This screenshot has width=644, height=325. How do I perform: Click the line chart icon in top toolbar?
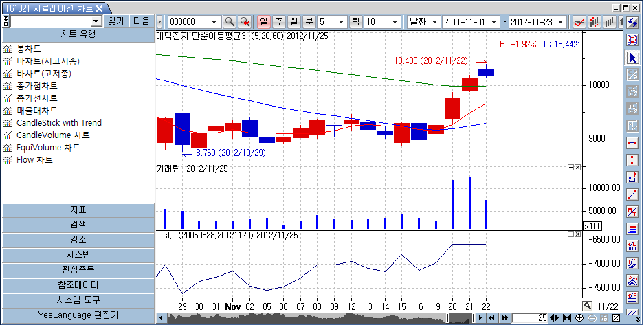tap(579, 22)
